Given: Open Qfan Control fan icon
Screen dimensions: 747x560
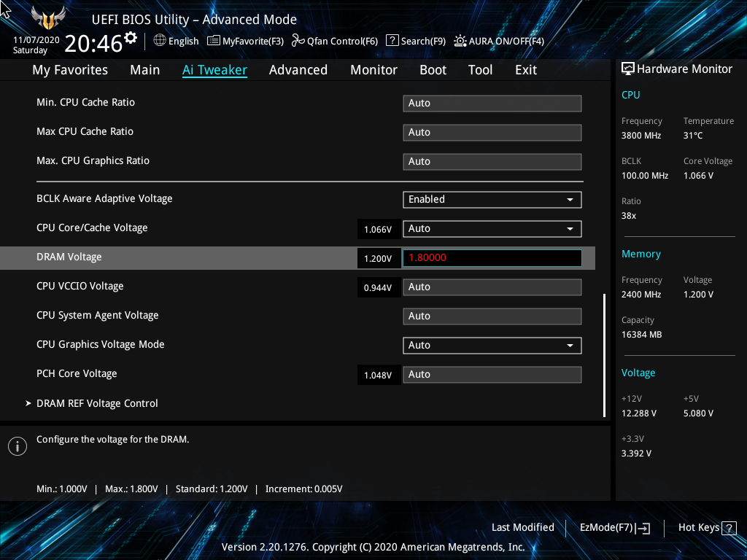Looking at the screenshot, I should (x=298, y=41).
